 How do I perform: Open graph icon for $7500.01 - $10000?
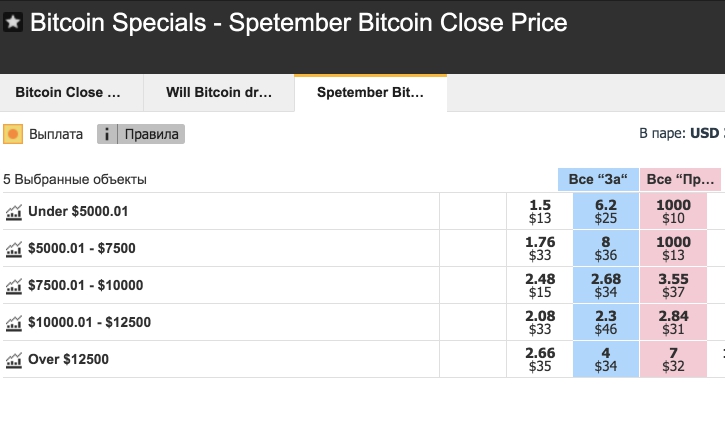pos(14,286)
